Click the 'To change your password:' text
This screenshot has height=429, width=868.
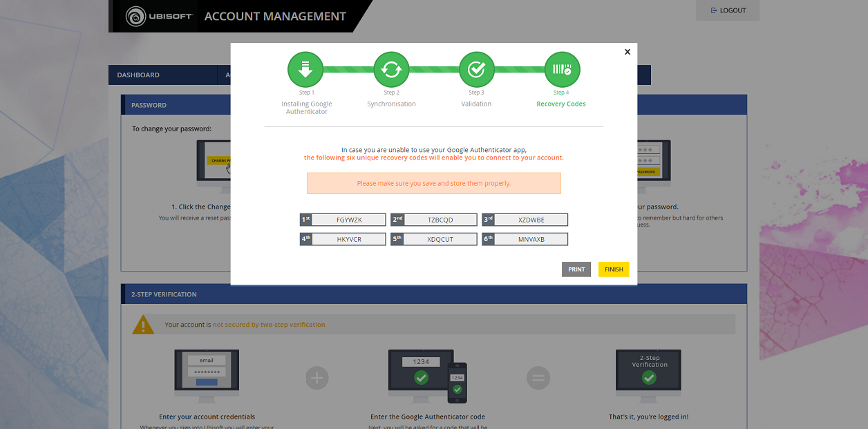pos(171,128)
